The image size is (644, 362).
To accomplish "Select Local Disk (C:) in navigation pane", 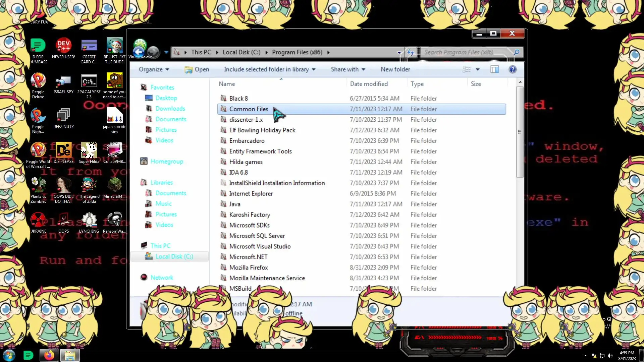I will (174, 256).
